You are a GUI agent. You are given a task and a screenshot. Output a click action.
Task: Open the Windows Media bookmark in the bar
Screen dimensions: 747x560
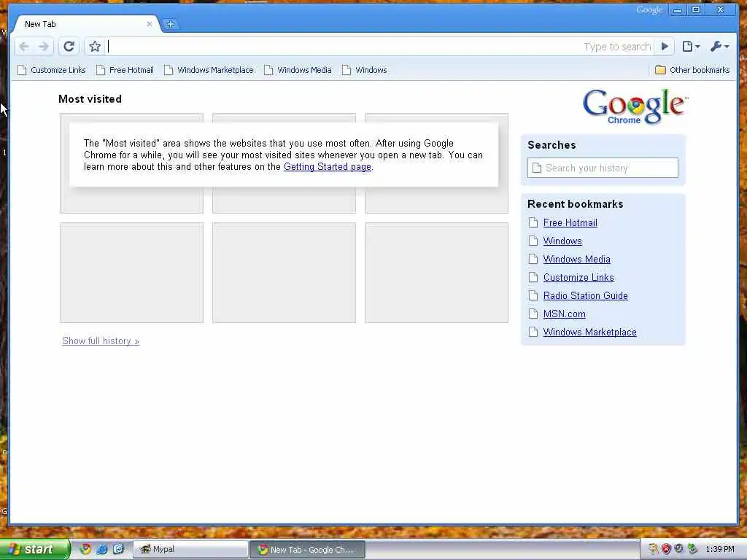pyautogui.click(x=298, y=70)
